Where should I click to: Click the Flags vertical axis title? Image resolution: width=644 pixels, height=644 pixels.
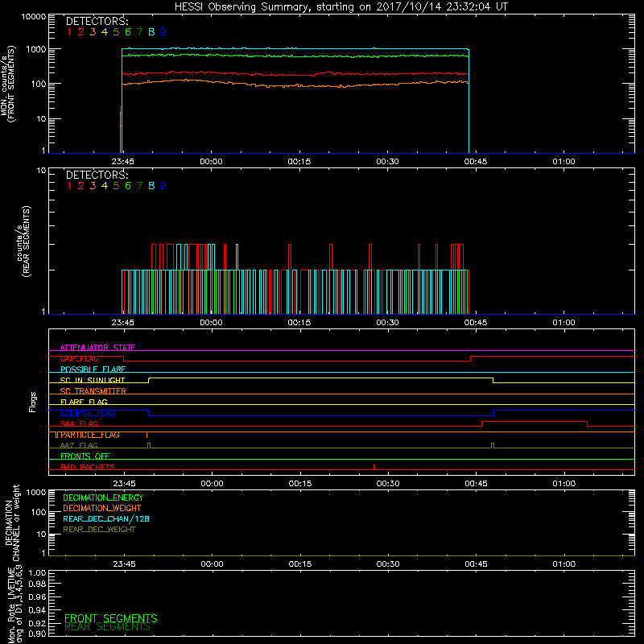coord(33,402)
